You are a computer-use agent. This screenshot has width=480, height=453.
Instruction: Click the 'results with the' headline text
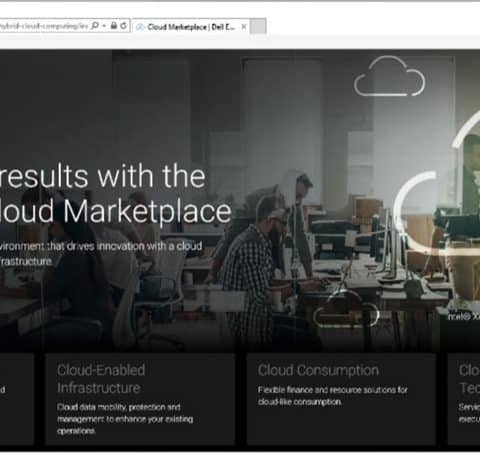tap(102, 176)
